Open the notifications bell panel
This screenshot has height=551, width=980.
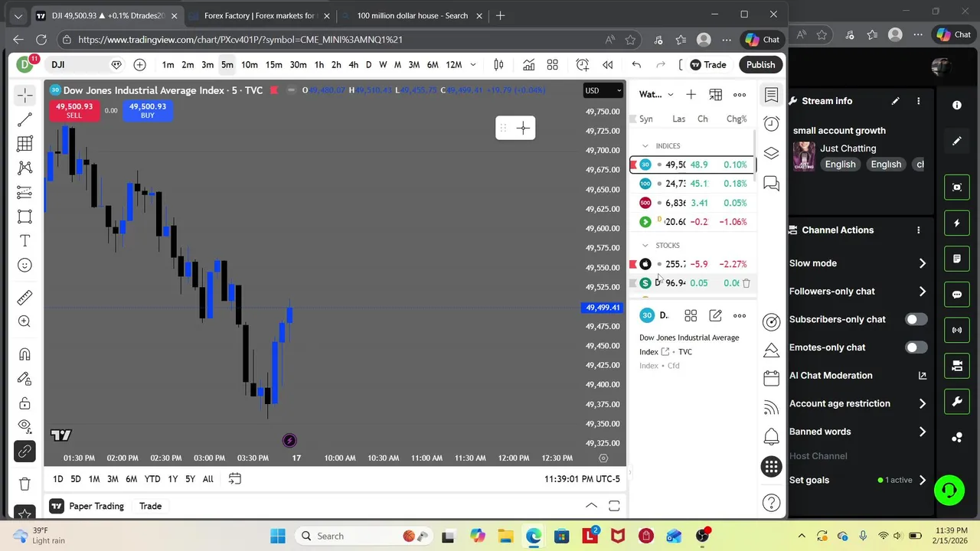771,436
